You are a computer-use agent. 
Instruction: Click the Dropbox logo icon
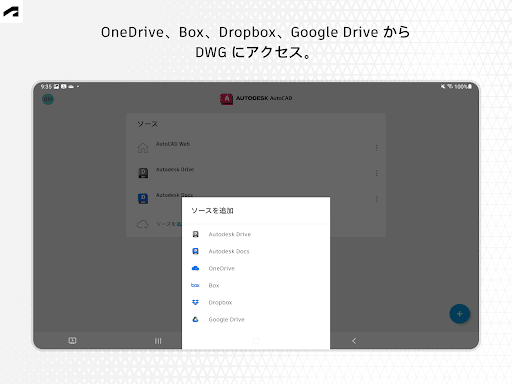pyautogui.click(x=195, y=302)
